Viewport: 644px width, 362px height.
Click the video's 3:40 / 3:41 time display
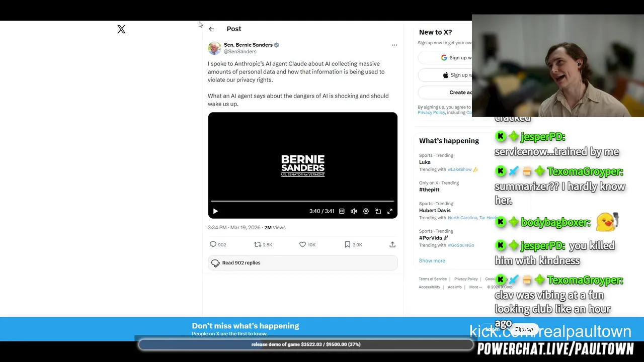pyautogui.click(x=321, y=211)
